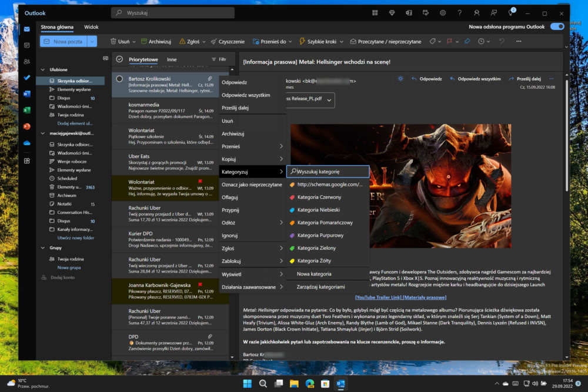The height and width of the screenshot is (392, 588).
Task: Open the More apps grid icon in the left rail
Action: [x=26, y=161]
